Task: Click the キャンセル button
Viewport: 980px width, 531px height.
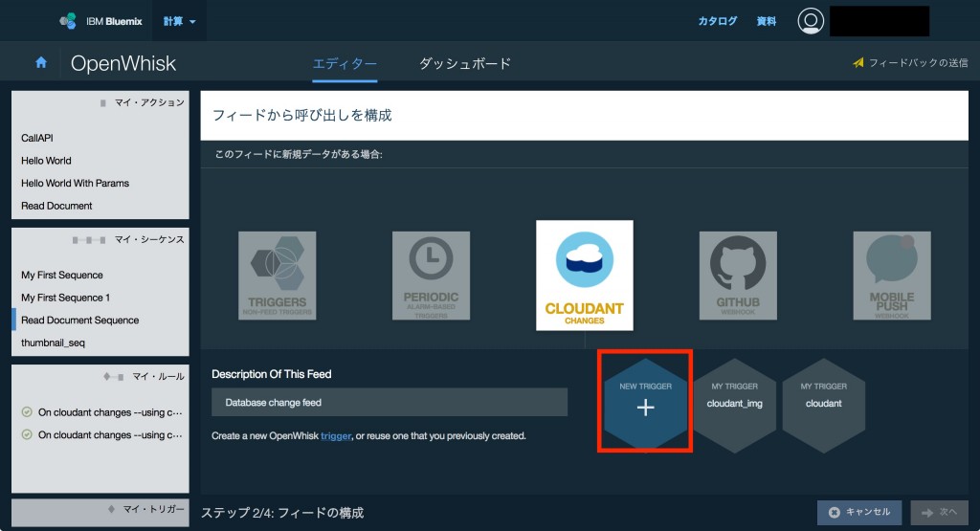Action: 859,512
